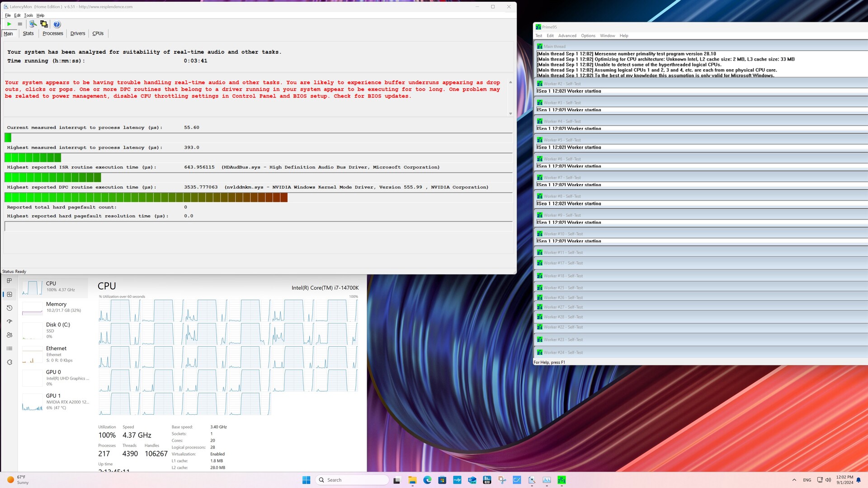Open the Tools menu in LatencyMon

point(28,15)
